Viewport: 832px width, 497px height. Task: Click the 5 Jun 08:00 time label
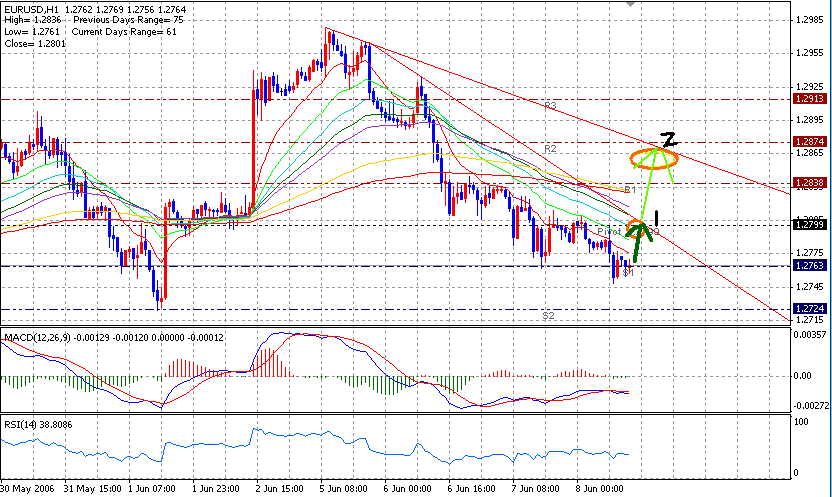(x=343, y=488)
